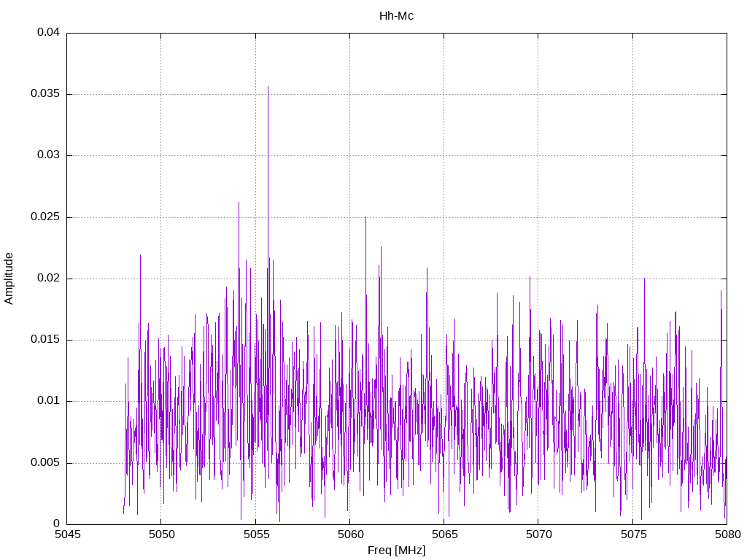Viewport: 747px width, 560px height.
Task: Click the 5080 x-axis tick label
Action: click(727, 534)
